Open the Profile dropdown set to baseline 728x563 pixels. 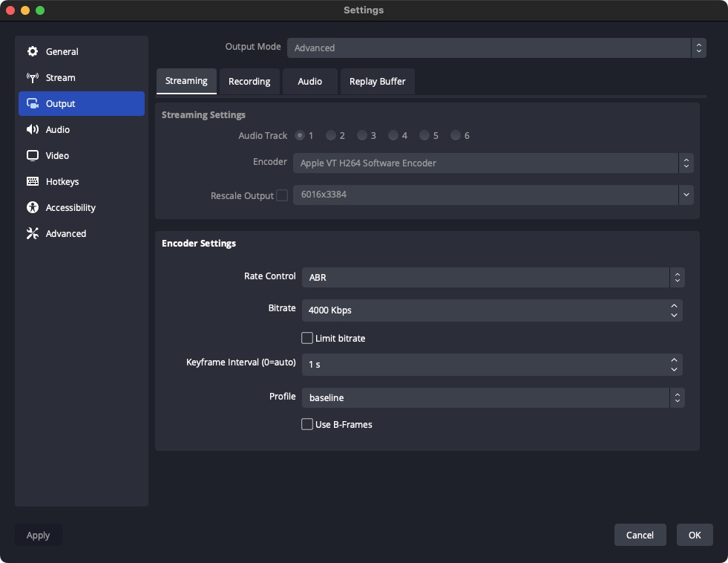point(492,398)
